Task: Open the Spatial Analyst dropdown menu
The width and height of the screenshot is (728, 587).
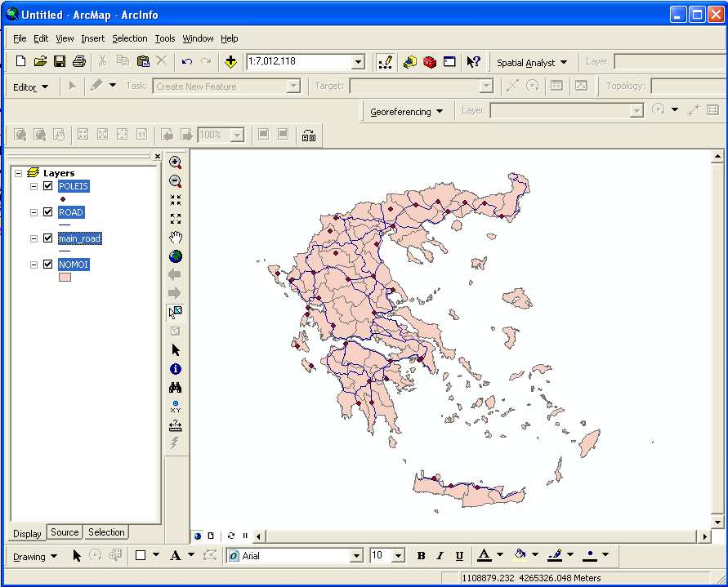Action: tap(532, 62)
